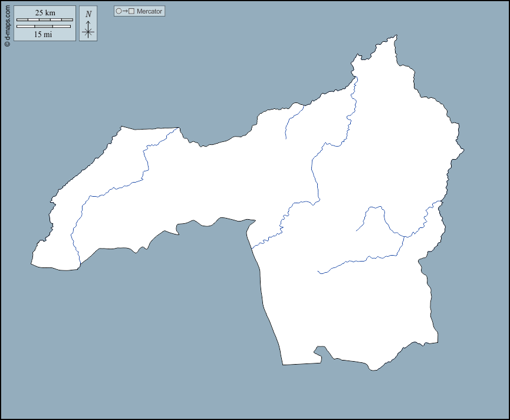Click the N compass direction letter
This screenshot has height=420, width=510.
pos(88,12)
